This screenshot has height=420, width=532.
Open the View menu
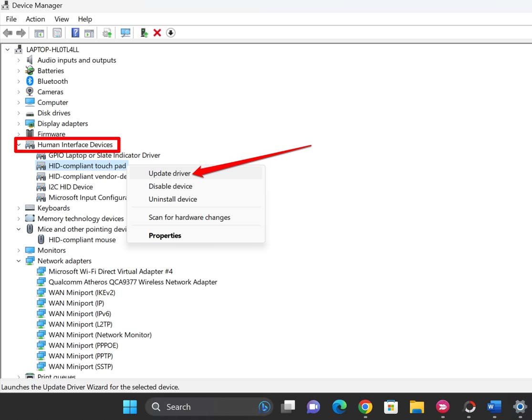(62, 19)
